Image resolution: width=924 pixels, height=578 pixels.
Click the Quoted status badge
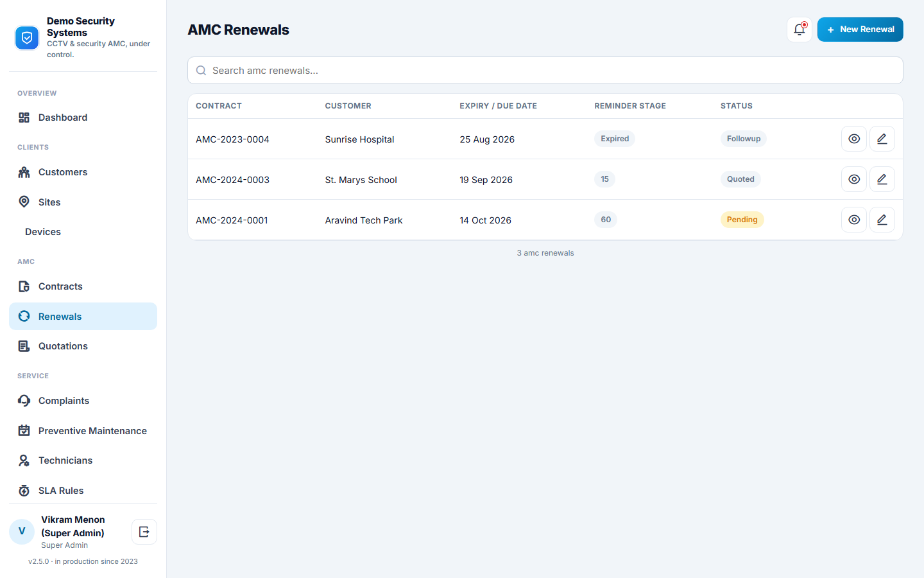(740, 179)
